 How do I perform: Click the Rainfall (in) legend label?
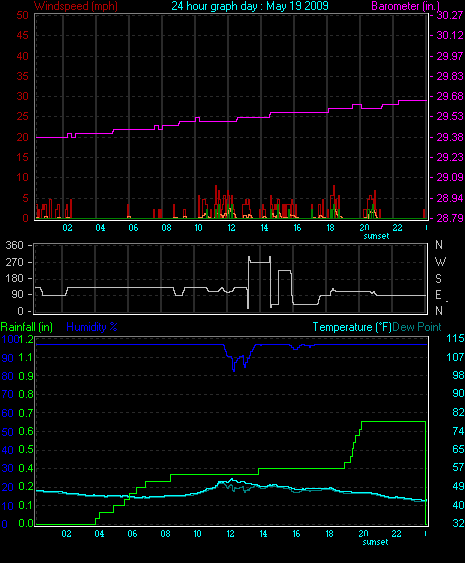tap(27, 327)
